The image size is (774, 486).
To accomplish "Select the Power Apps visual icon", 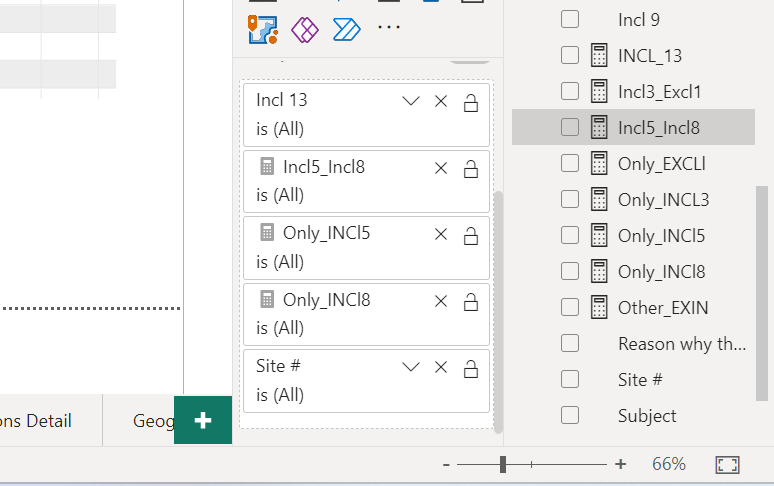I will 305,30.
